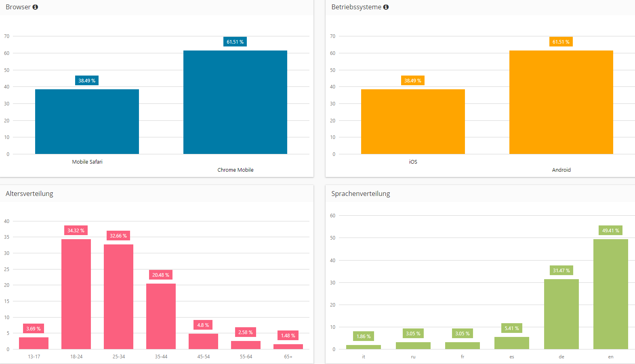
Task: Click the 3.05 % label above ru
Action: tap(413, 333)
